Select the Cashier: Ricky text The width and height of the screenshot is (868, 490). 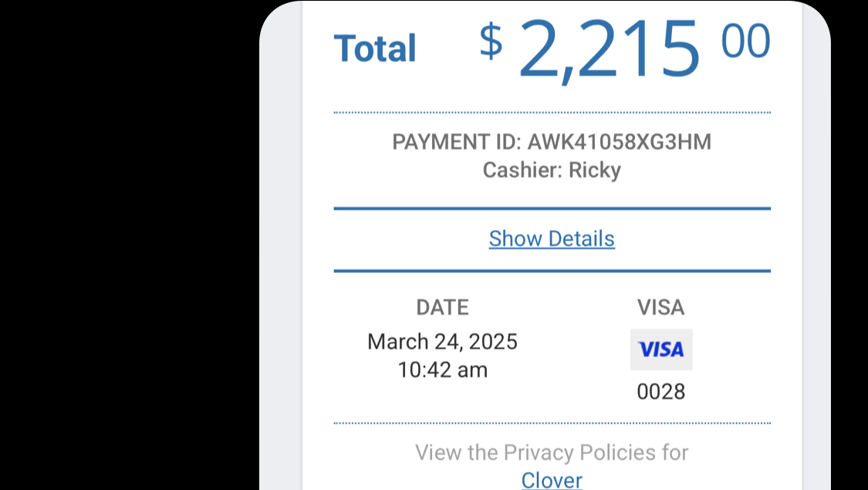[x=552, y=170]
